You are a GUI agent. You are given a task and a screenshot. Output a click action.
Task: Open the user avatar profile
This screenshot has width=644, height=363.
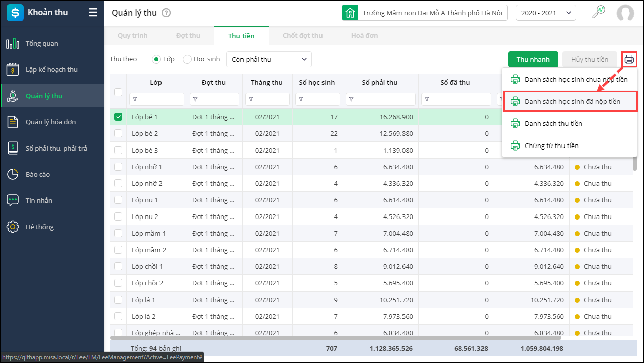click(x=625, y=13)
